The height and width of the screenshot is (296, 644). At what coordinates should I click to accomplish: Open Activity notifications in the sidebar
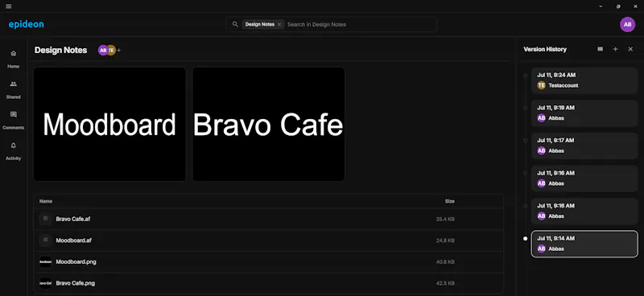pyautogui.click(x=13, y=151)
